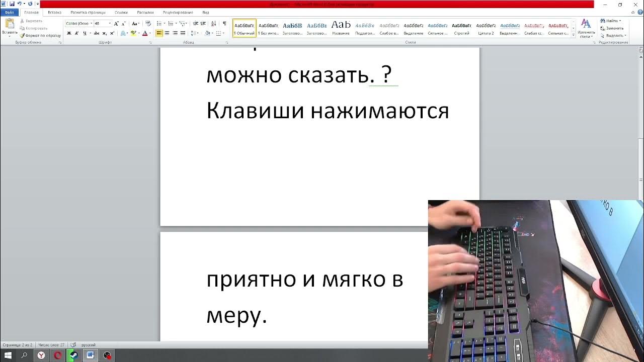
Task: Open shading paint bucket color
Action: [207, 33]
